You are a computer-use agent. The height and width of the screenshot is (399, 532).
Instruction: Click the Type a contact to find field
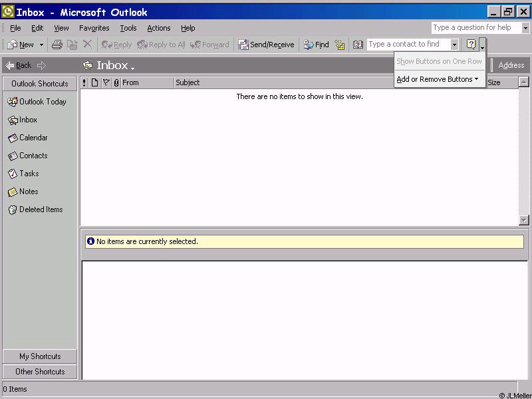[x=408, y=45]
